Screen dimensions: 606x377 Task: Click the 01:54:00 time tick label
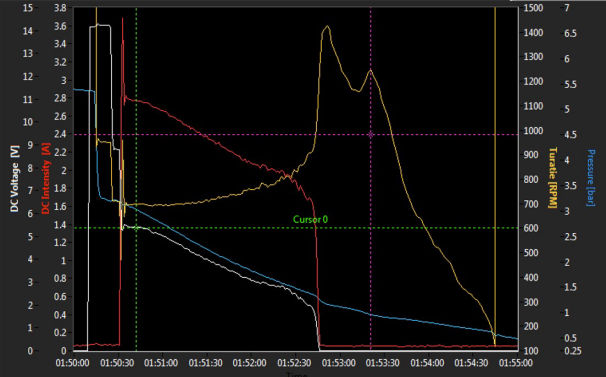pos(427,363)
